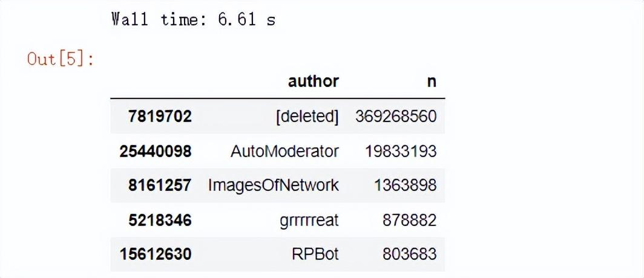Click the count value 803683
644x278 pixels.
[x=409, y=254]
